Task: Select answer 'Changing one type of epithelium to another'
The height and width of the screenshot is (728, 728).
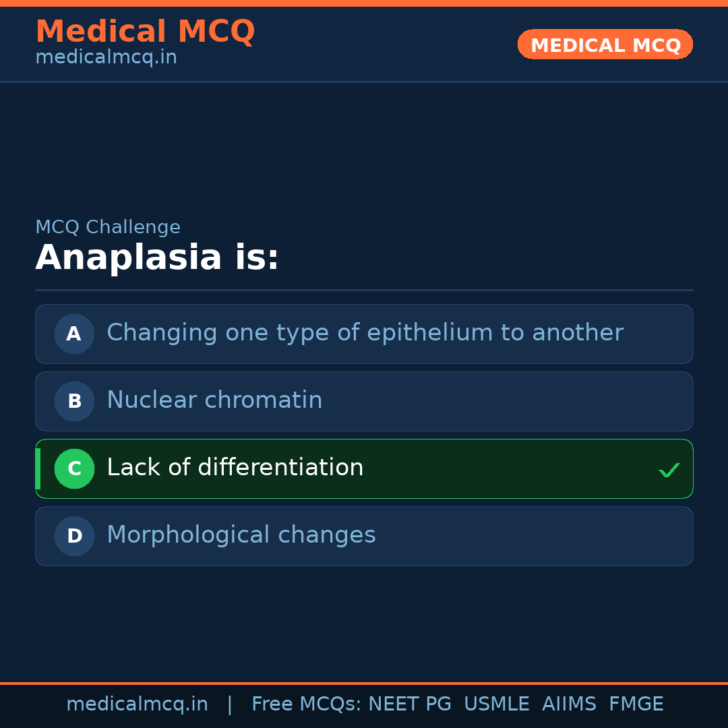Action: (365, 333)
